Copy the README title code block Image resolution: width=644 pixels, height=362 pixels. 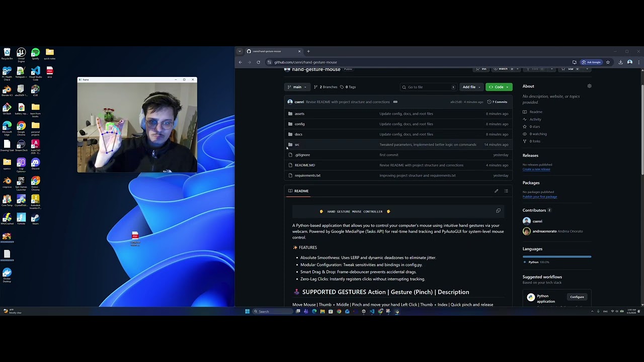(498, 211)
